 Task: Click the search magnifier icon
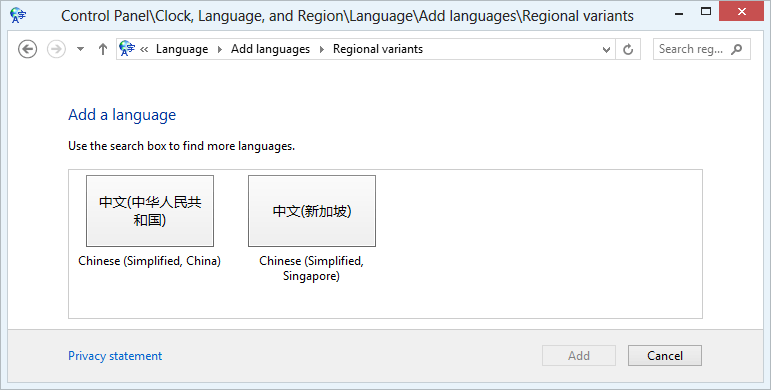click(737, 49)
